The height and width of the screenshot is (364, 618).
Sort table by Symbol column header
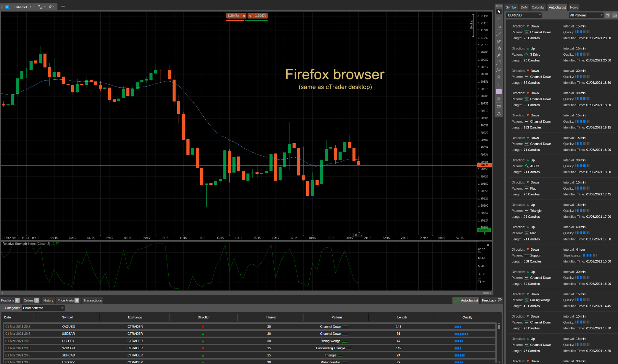click(67, 317)
